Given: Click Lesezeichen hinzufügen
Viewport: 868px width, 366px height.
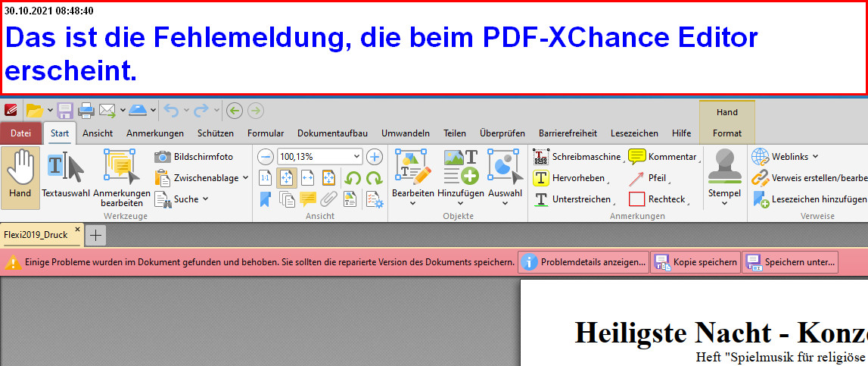Looking at the screenshot, I should point(809,199).
